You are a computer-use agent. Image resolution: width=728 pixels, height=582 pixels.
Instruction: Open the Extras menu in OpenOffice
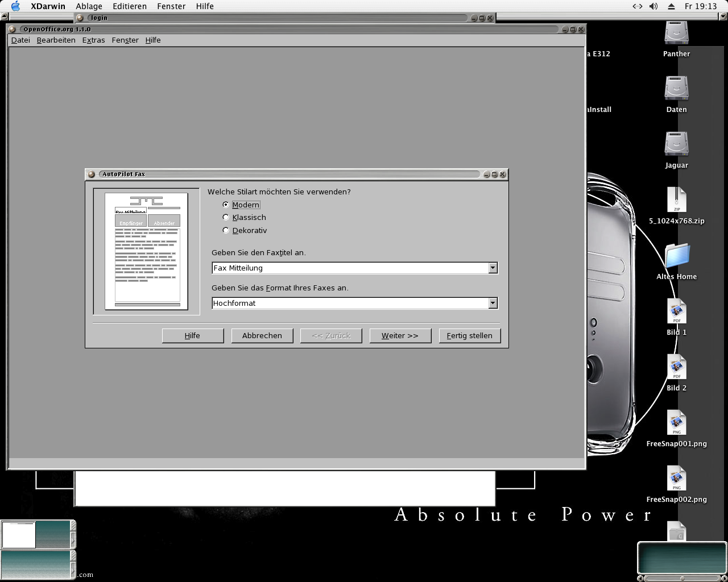[x=93, y=40]
